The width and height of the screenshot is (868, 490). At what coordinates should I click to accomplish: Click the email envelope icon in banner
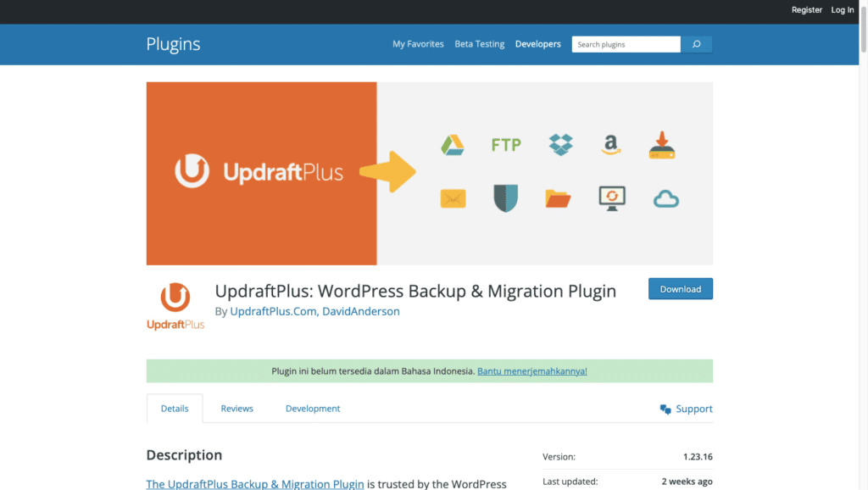coord(453,198)
